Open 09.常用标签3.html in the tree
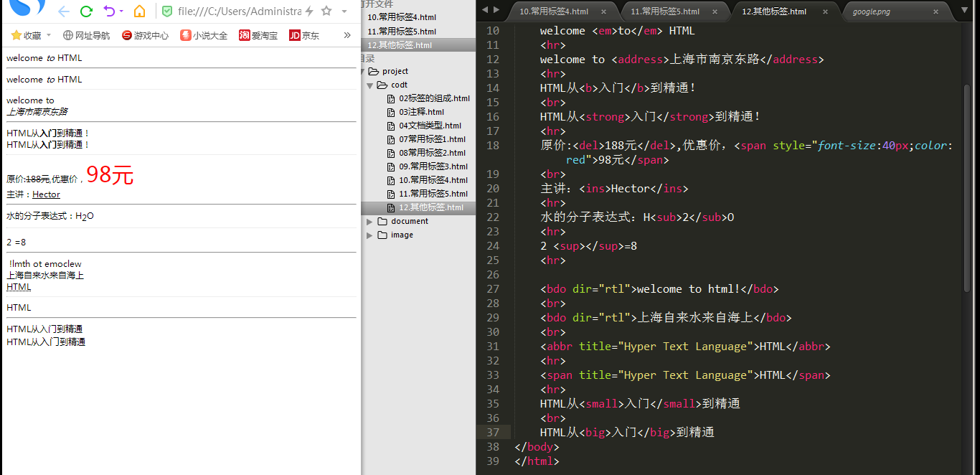The image size is (980, 475). pos(433,166)
